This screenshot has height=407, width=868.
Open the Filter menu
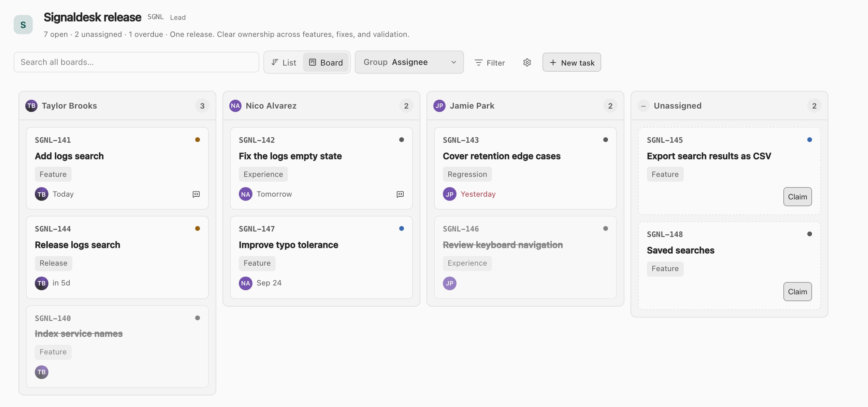490,63
